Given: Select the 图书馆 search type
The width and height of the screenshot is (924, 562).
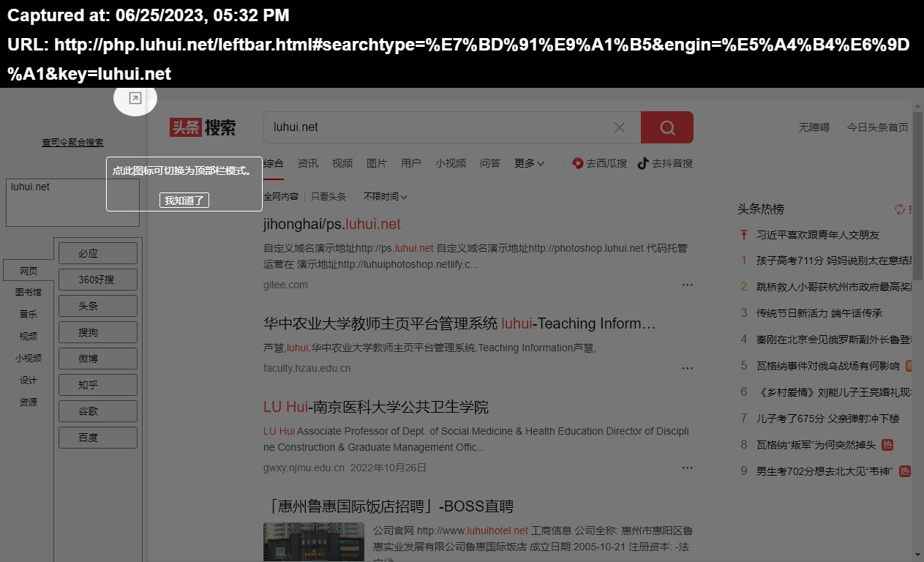Looking at the screenshot, I should (x=29, y=292).
